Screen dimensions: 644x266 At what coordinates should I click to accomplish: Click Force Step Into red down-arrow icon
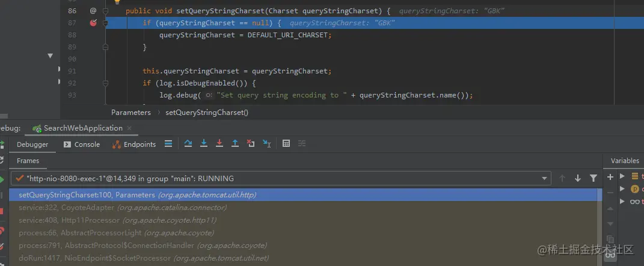219,143
